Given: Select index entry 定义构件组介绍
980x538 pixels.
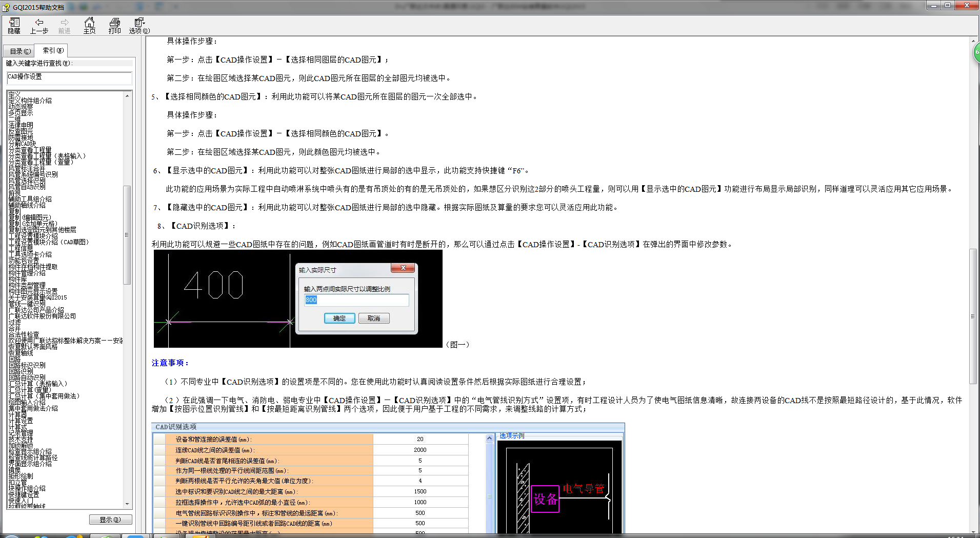Looking at the screenshot, I should pyautogui.click(x=30, y=101).
